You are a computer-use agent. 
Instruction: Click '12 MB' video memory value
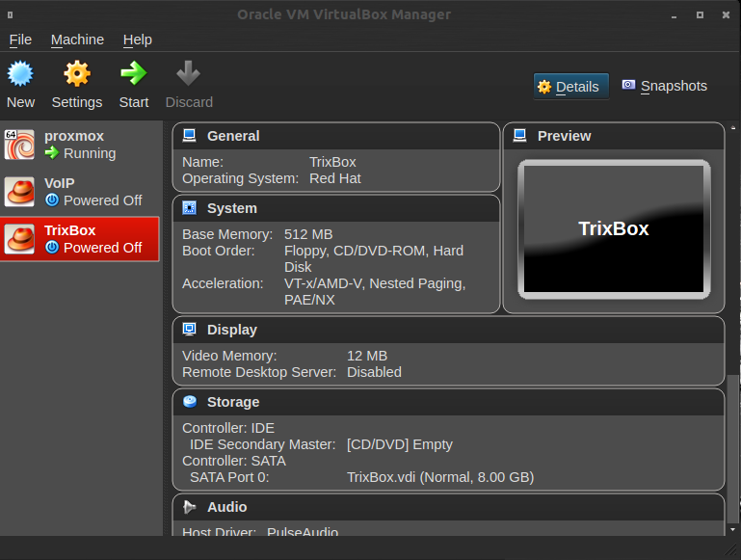[x=367, y=356]
